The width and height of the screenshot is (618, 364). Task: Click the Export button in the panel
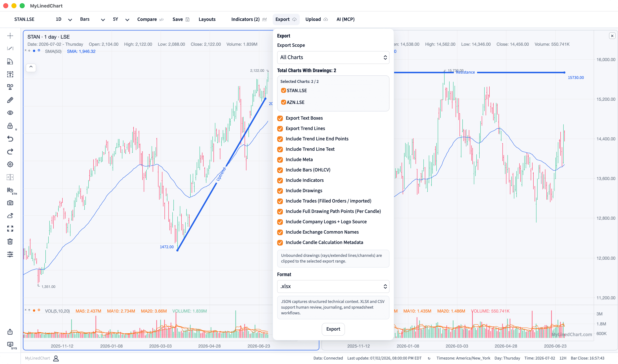pos(333,329)
